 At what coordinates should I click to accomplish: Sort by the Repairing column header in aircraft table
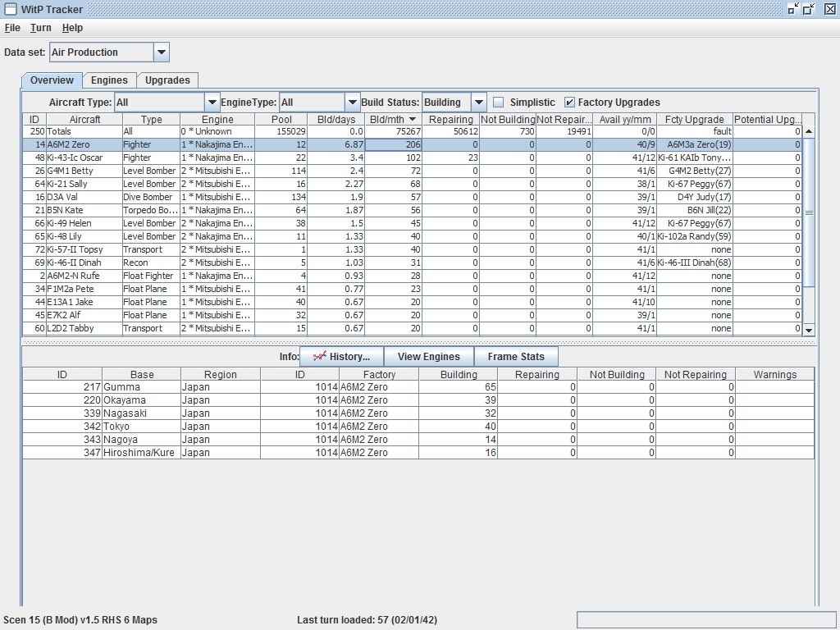click(450, 120)
